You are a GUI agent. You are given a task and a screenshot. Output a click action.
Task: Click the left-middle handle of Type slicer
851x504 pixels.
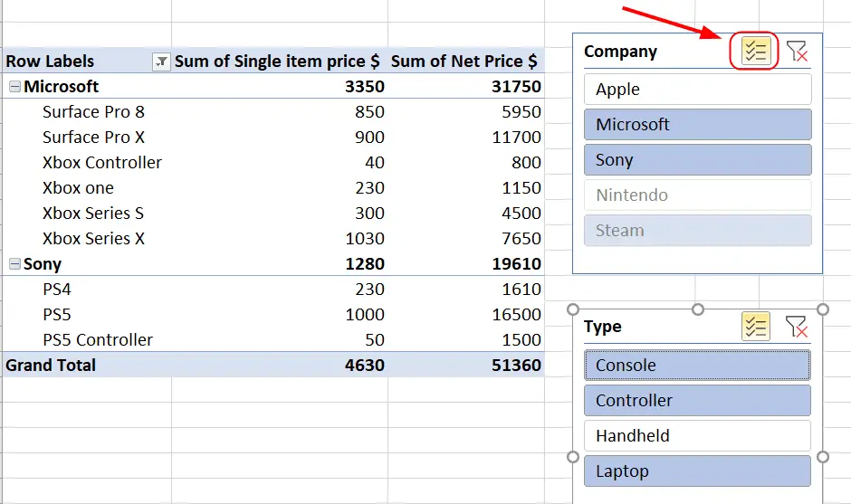tap(572, 457)
